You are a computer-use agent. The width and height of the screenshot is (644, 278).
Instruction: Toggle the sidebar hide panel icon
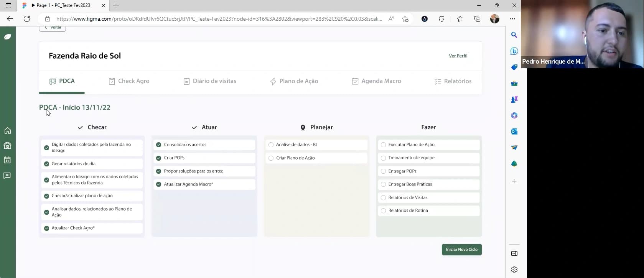(x=514, y=253)
